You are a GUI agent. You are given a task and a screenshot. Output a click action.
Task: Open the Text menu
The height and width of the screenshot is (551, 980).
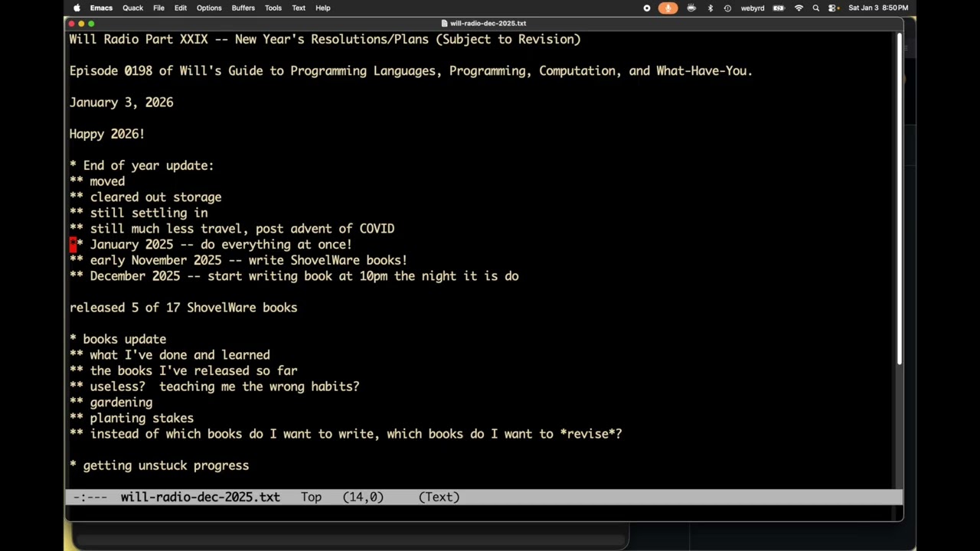tap(299, 8)
